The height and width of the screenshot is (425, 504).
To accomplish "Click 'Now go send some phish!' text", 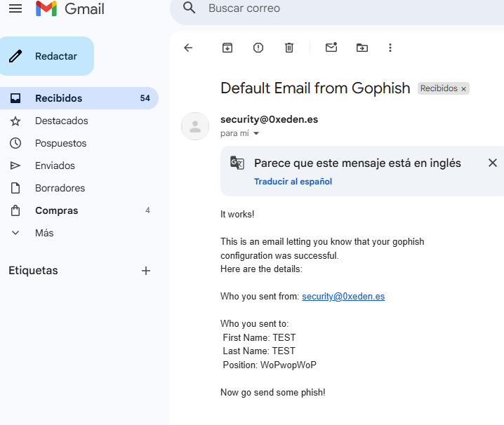I will click(273, 393).
